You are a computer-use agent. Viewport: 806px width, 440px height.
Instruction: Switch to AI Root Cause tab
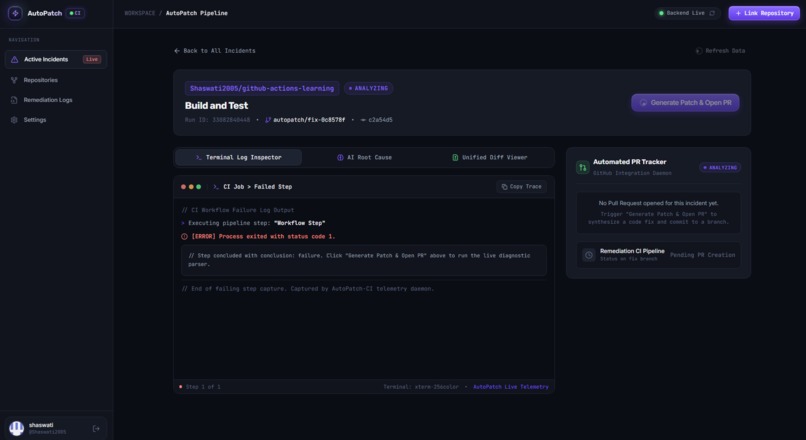[x=364, y=157]
